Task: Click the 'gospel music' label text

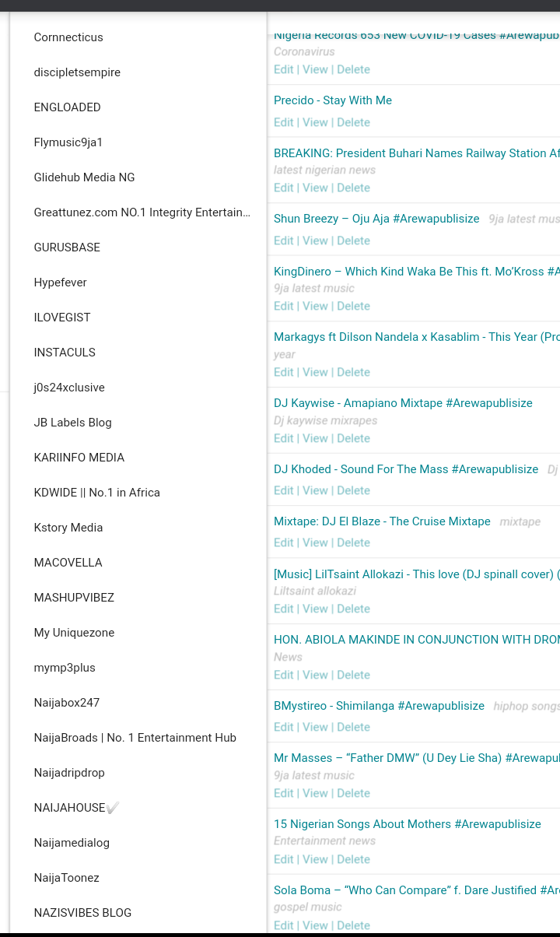Action: click(x=308, y=907)
